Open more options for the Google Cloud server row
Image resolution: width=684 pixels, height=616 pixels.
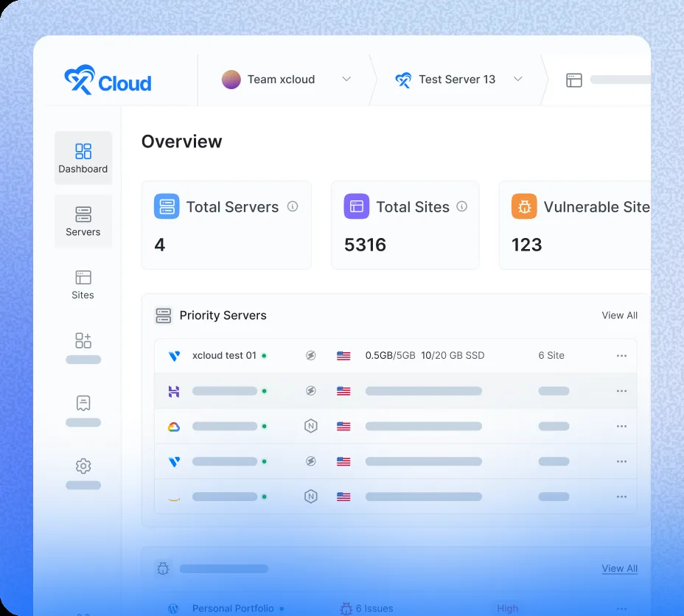point(621,427)
